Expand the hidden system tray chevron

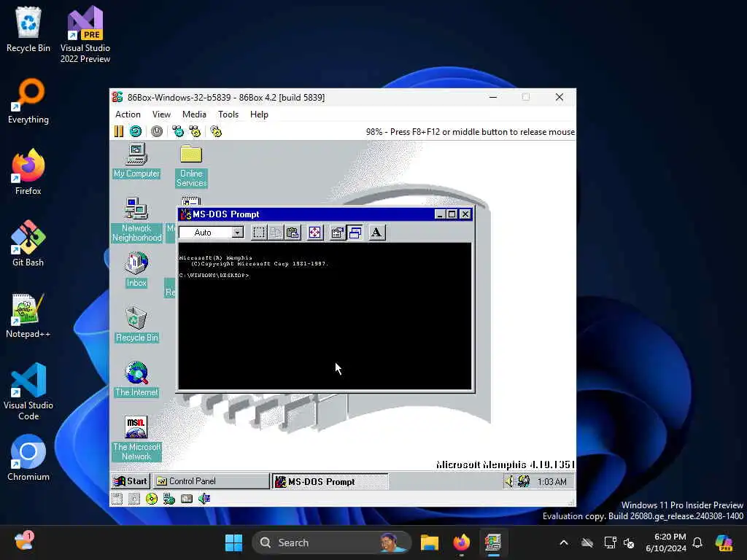pyautogui.click(x=564, y=542)
